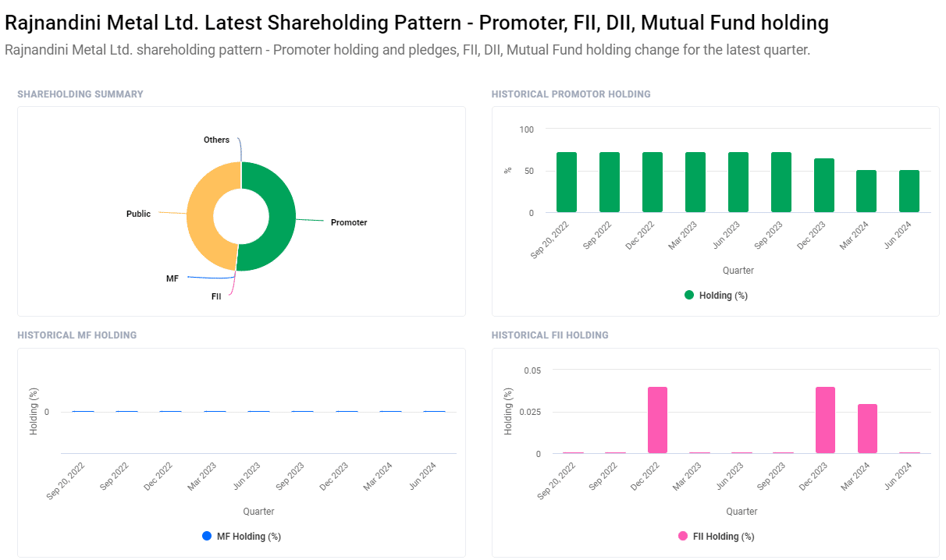Click the 100 y-axis value in promoter chart
This screenshot has width=946, height=560.
[x=527, y=129]
